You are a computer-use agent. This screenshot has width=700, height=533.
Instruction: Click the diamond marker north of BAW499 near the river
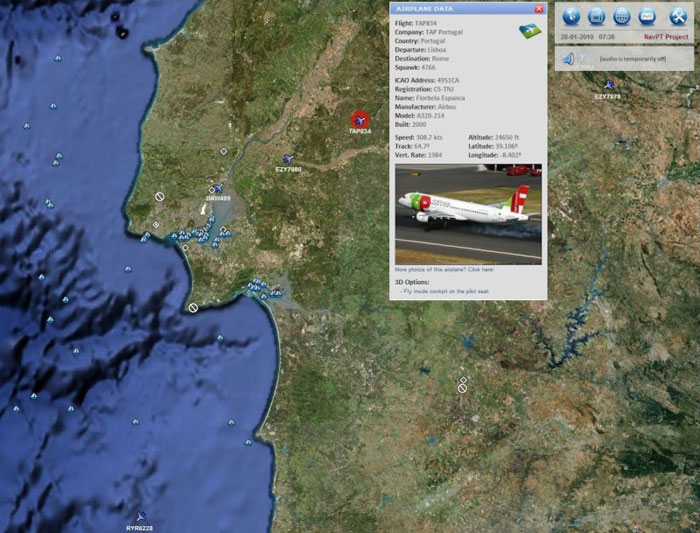(x=224, y=152)
